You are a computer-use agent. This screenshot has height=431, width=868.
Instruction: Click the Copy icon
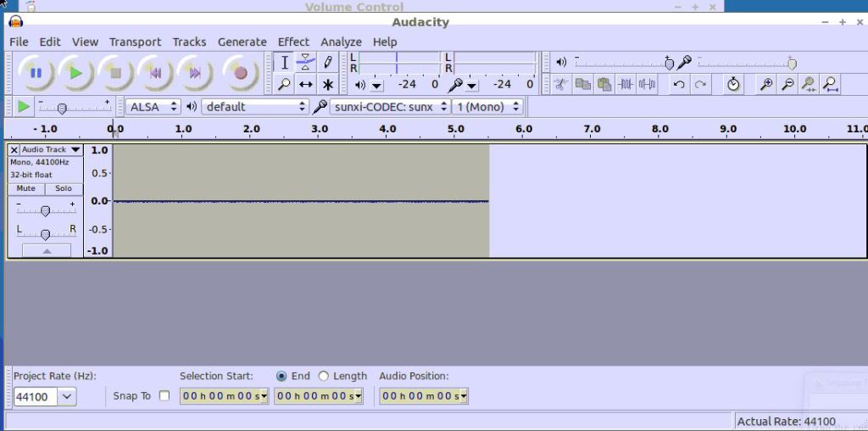click(x=582, y=85)
